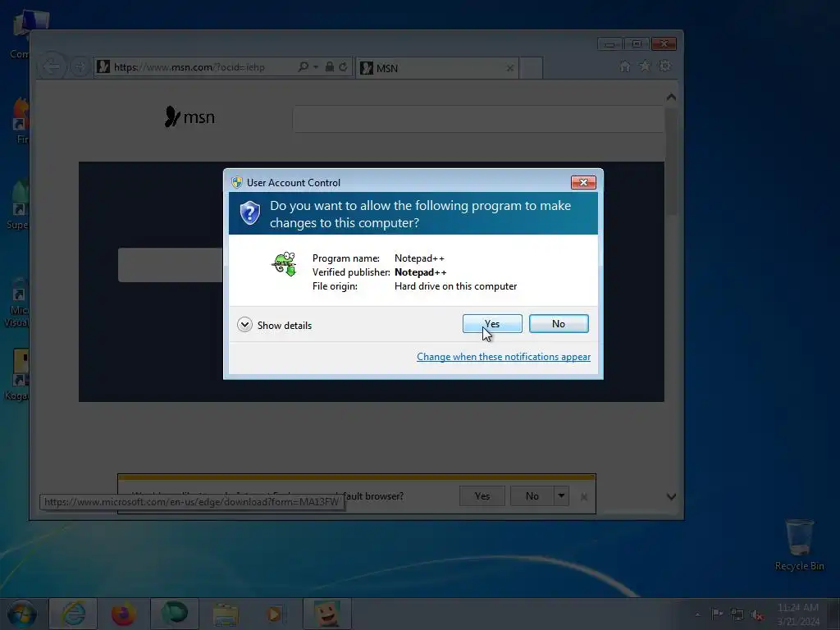
Task: Click No on the default browser notification bar
Action: (x=532, y=496)
